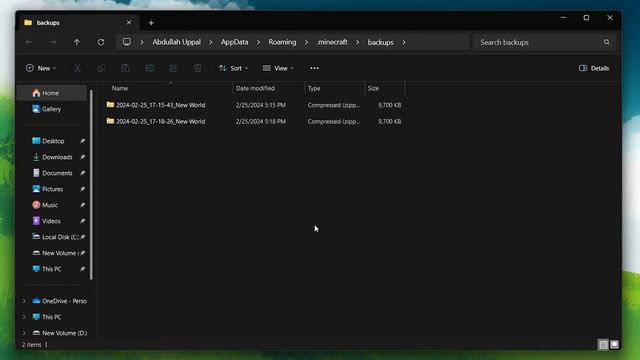
Task: Open Gallery in the navigation pane
Action: (x=52, y=109)
